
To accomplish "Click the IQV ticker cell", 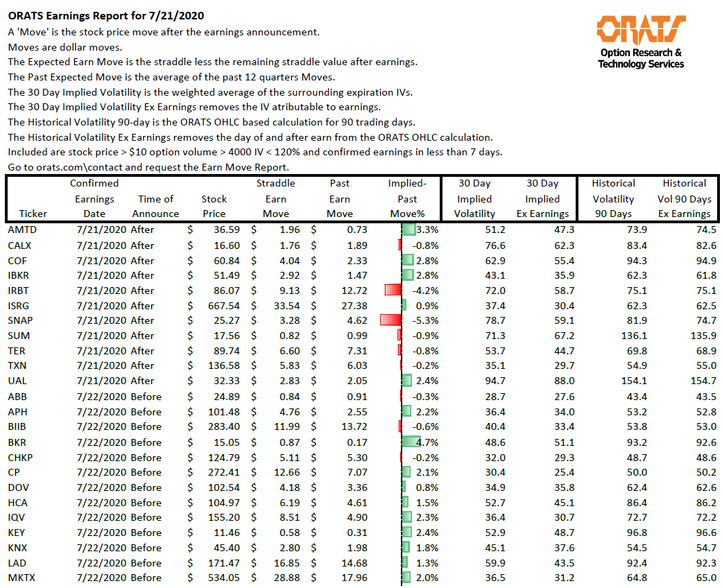I will point(17,517).
